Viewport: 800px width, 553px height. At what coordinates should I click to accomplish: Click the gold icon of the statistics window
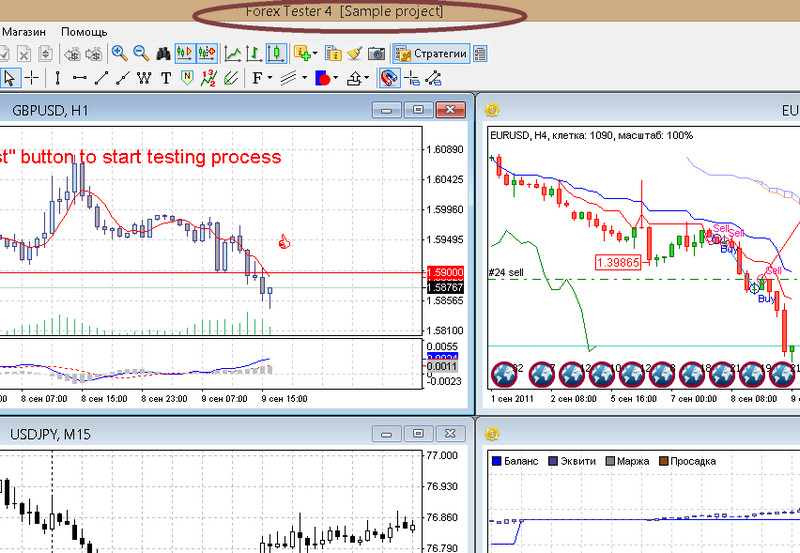(492, 434)
